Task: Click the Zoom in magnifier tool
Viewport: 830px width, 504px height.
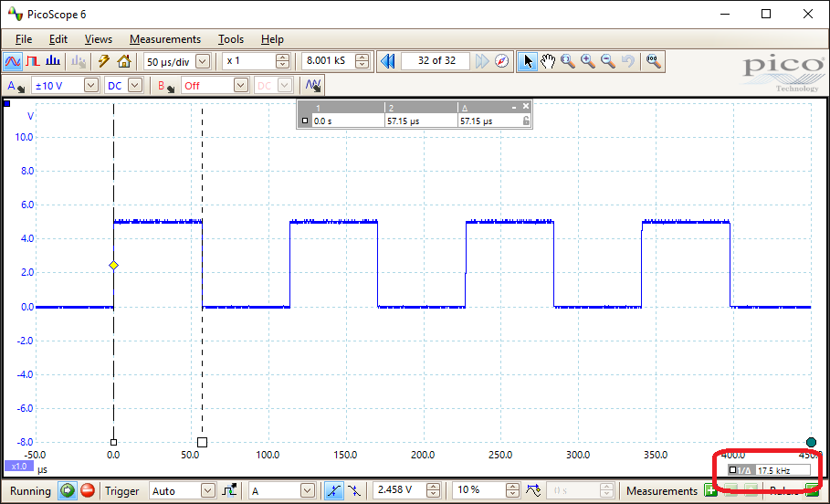Action: pos(587,61)
